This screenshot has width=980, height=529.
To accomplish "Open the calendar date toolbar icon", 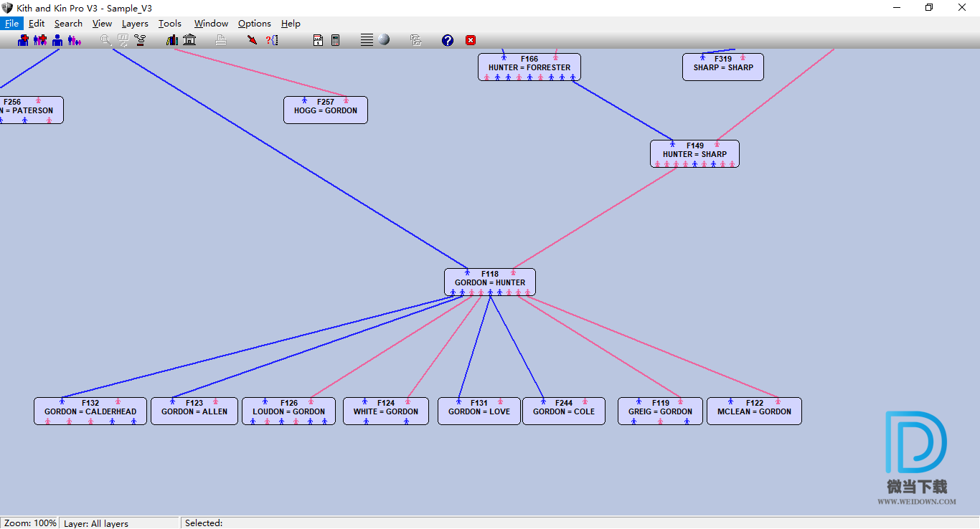I will pyautogui.click(x=319, y=40).
